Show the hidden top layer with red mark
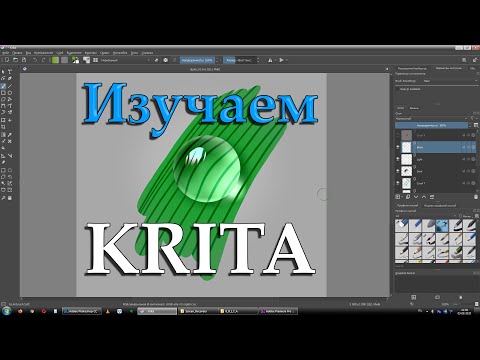The image size is (480, 360). 398,135
